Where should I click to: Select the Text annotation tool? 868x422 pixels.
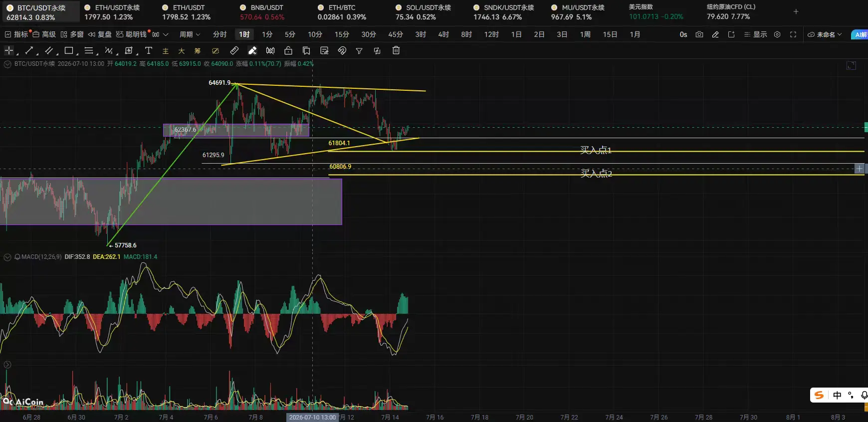tap(149, 50)
